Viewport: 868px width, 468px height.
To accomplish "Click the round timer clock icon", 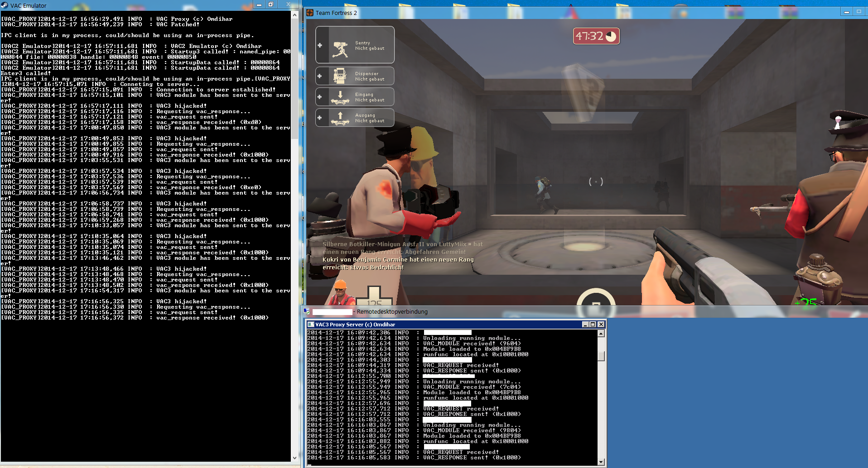I will pos(611,36).
